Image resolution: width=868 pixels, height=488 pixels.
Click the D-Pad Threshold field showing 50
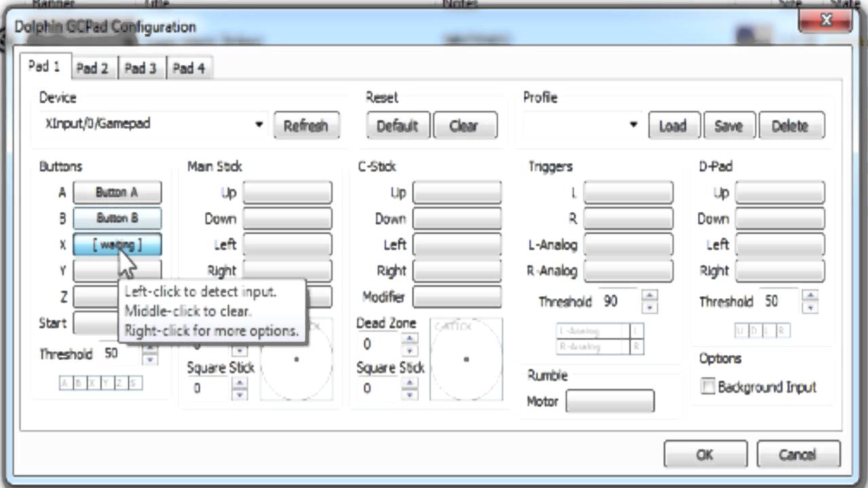pos(781,302)
